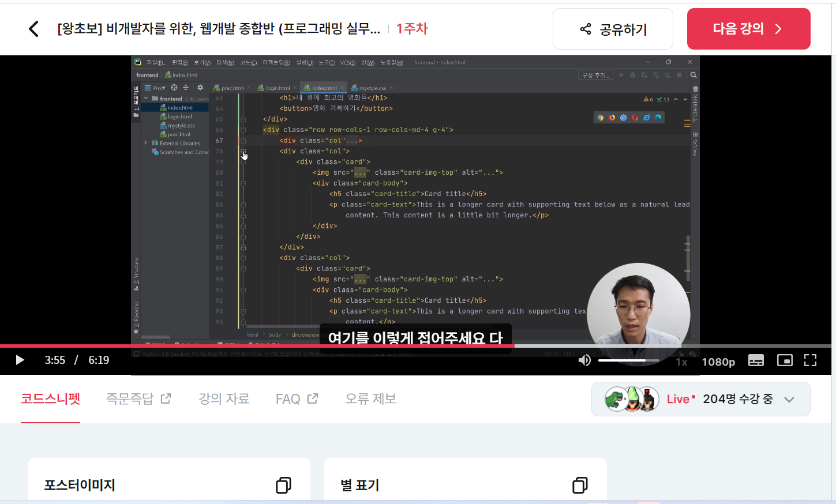The width and height of the screenshot is (836, 504).
Task: Select Scratches and Consoles in IDE tree
Action: pyautogui.click(x=180, y=152)
